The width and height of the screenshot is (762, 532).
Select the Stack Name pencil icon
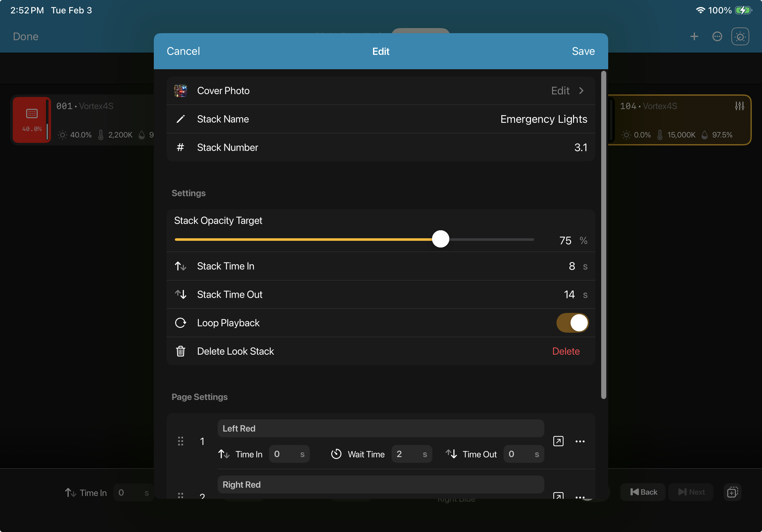181,119
